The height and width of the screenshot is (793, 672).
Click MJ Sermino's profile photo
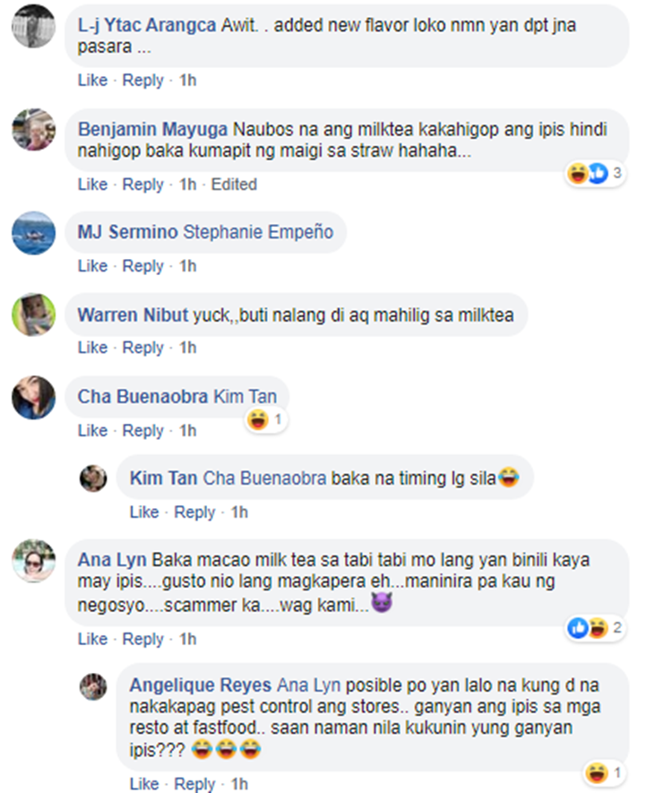(x=33, y=233)
